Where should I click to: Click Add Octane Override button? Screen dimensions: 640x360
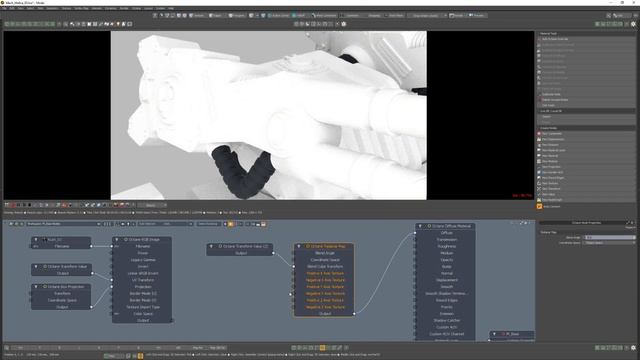(586, 39)
